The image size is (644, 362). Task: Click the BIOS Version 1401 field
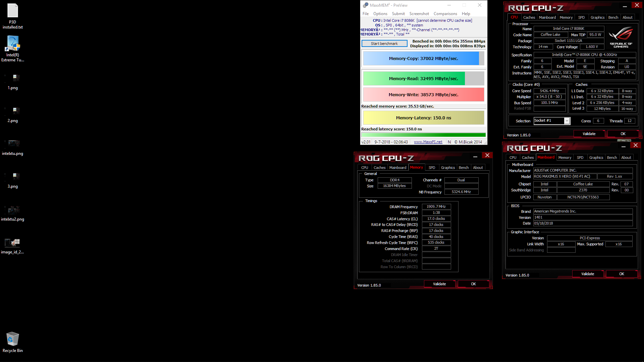coord(583,217)
